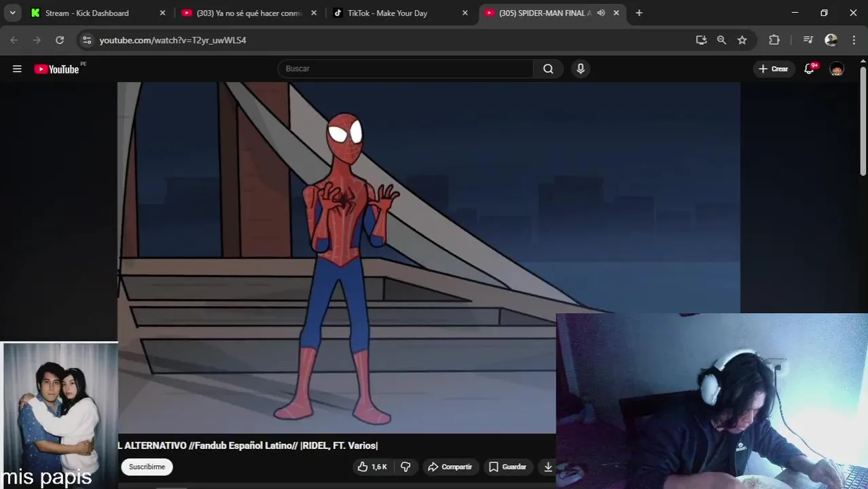Screen dimensions: 868x489
Task: Click the install app icon in address bar
Action: pyautogui.click(x=701, y=40)
